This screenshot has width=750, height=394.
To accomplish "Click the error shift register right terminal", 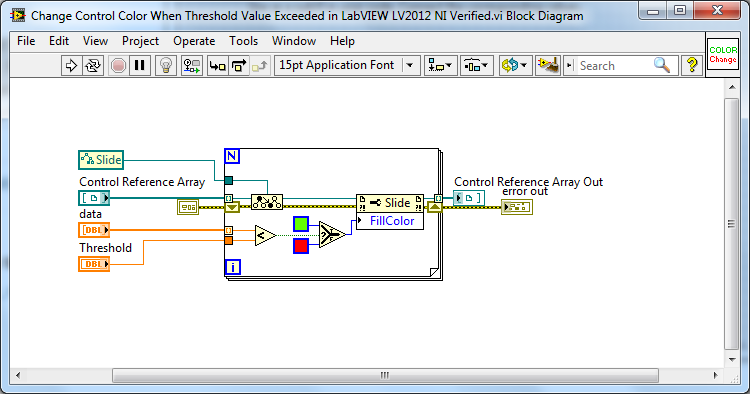I will coord(435,207).
